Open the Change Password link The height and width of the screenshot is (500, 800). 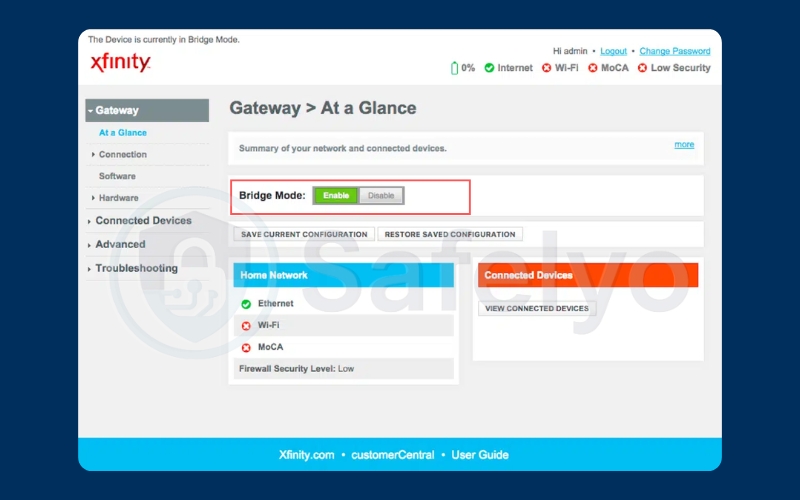pyautogui.click(x=674, y=51)
